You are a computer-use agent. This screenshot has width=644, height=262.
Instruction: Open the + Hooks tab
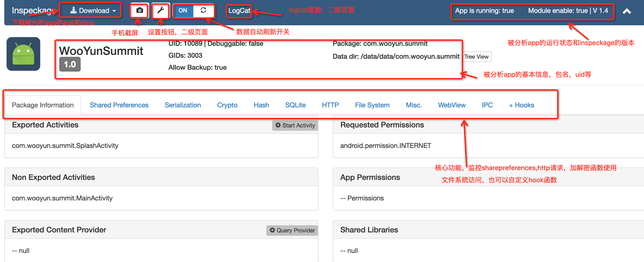521,105
